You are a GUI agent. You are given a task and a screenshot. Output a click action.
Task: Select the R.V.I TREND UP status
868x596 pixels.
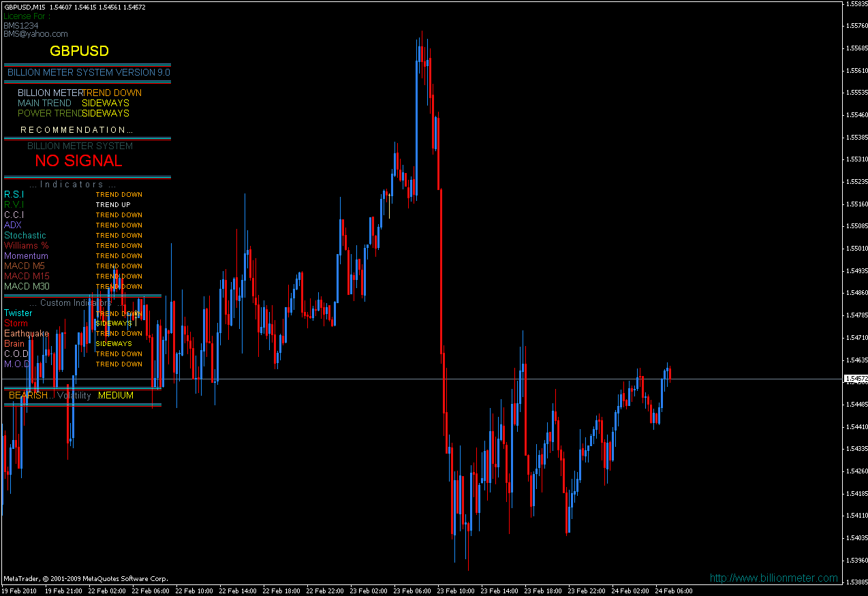coord(113,205)
